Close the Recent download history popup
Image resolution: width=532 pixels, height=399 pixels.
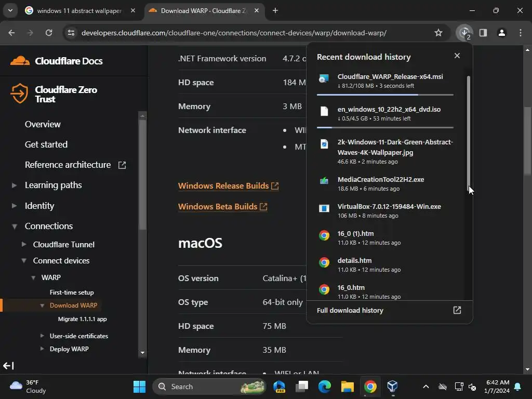tap(457, 56)
